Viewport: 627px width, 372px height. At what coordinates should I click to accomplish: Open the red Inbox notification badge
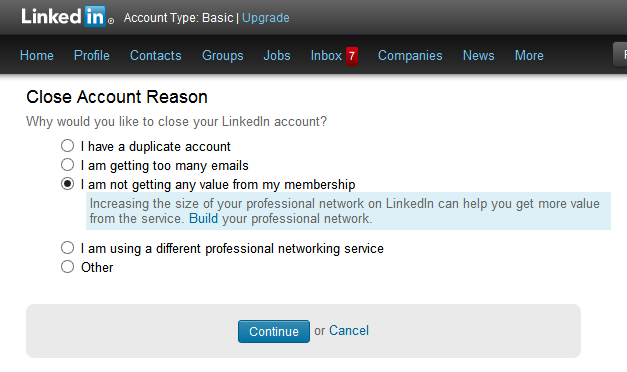point(352,56)
